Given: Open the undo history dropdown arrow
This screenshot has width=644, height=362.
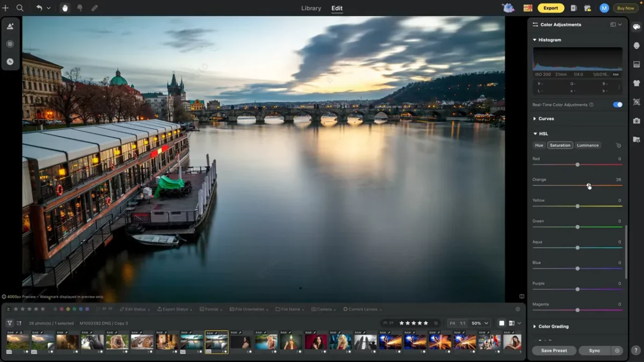Looking at the screenshot, I should click(x=48, y=8).
